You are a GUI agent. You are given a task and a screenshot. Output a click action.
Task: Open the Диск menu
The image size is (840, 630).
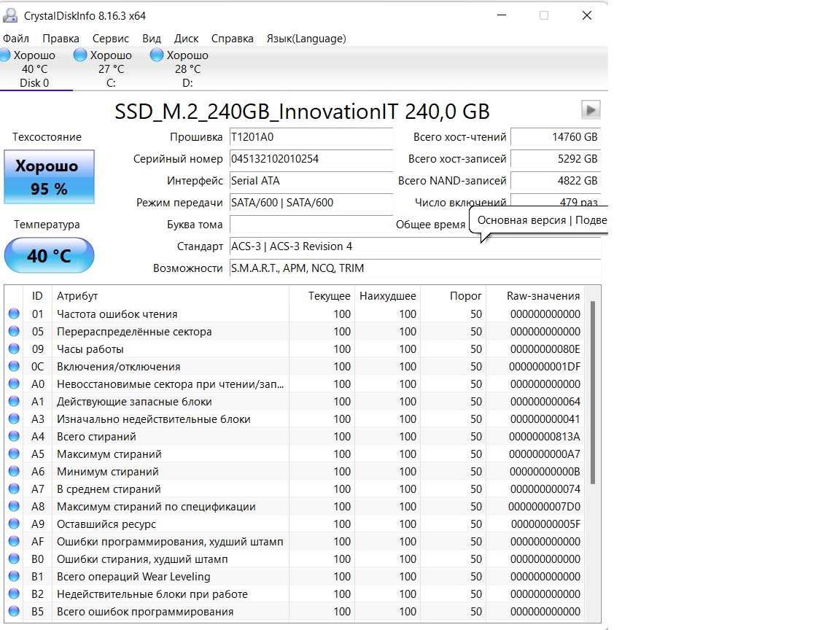(x=186, y=39)
